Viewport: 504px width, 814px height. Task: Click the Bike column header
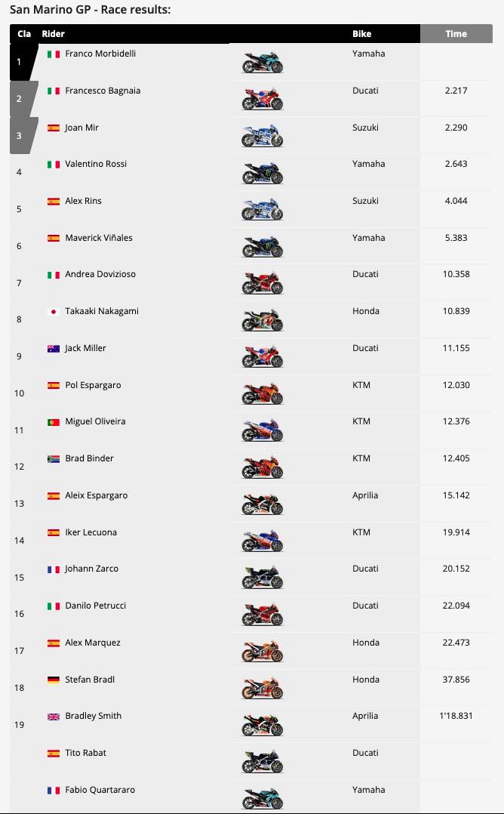tap(361, 34)
